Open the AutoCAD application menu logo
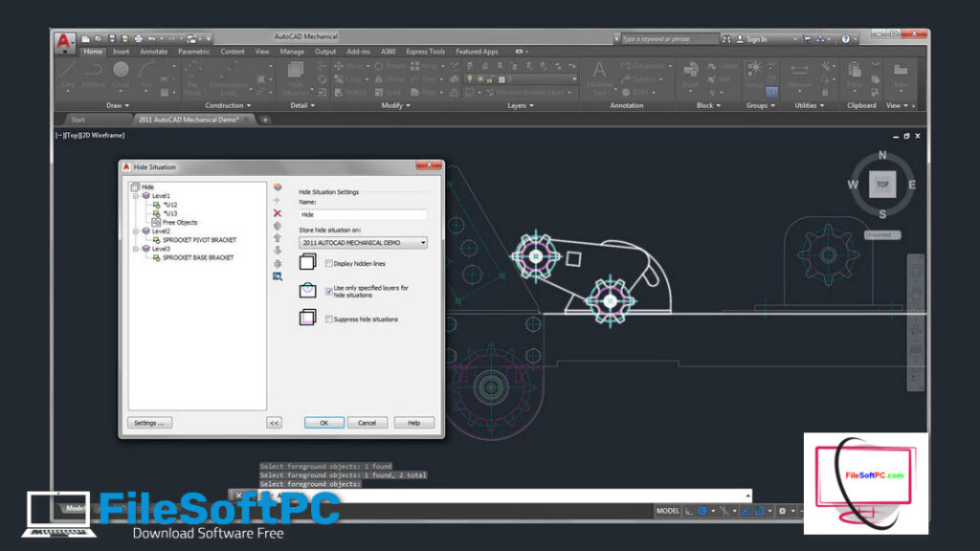The height and width of the screenshot is (551, 980). (63, 41)
